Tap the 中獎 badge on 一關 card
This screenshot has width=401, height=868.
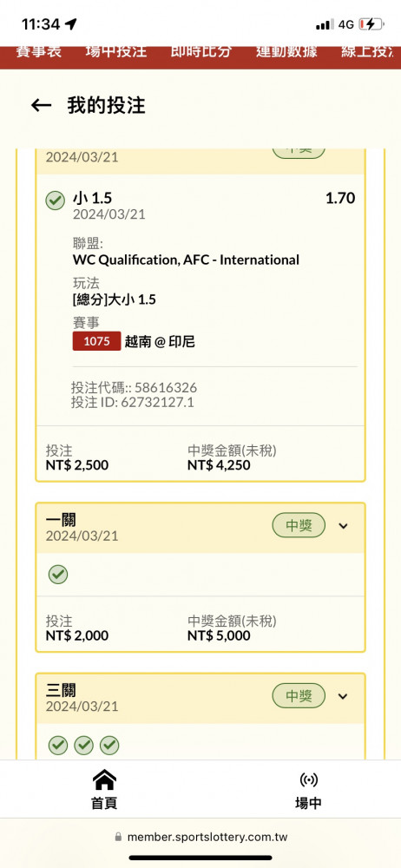[x=299, y=526]
